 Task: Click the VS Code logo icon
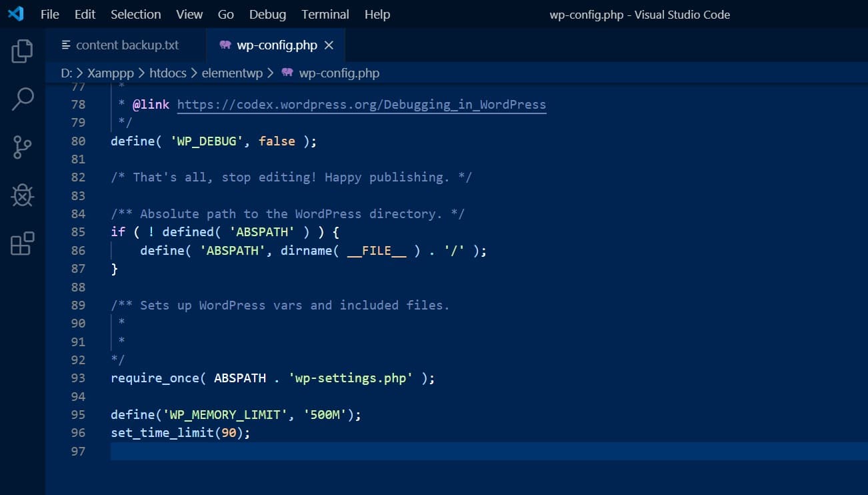(x=15, y=14)
